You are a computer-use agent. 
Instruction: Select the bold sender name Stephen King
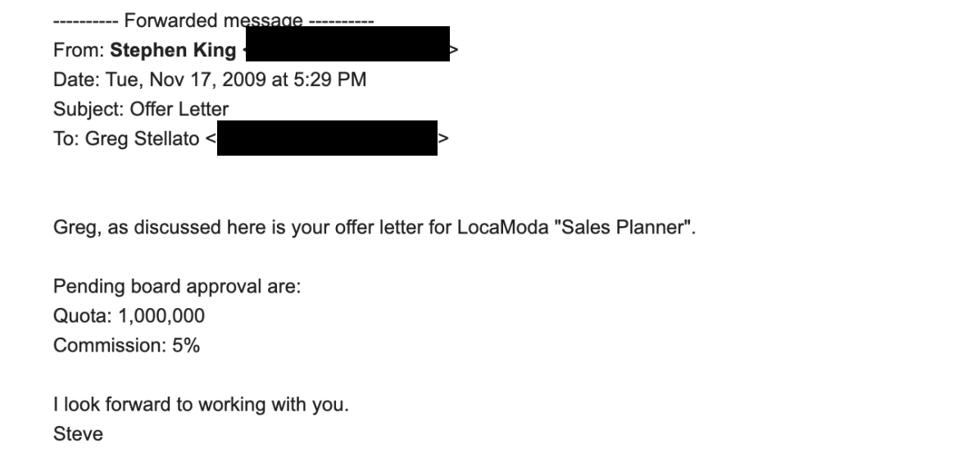pyautogui.click(x=173, y=50)
